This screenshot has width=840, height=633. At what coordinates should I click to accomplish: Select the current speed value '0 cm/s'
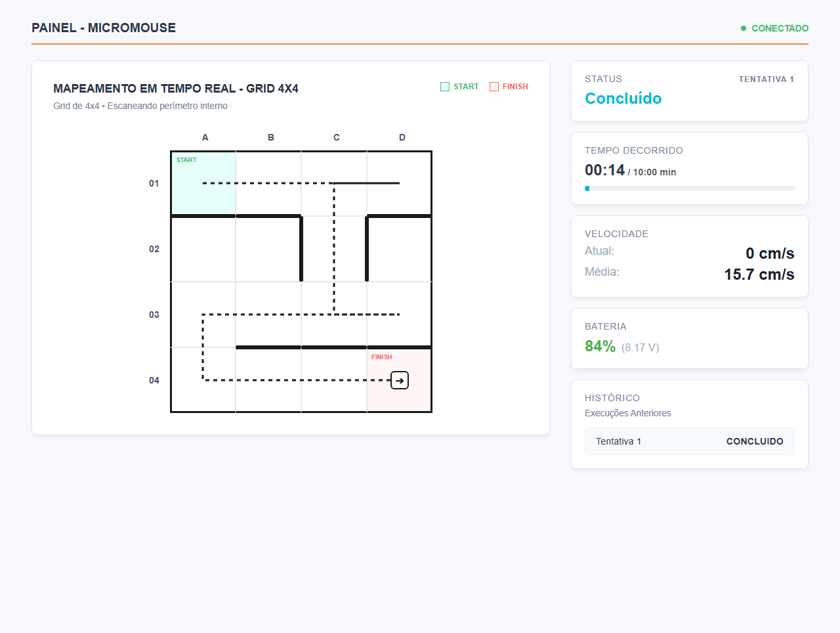[x=770, y=253]
